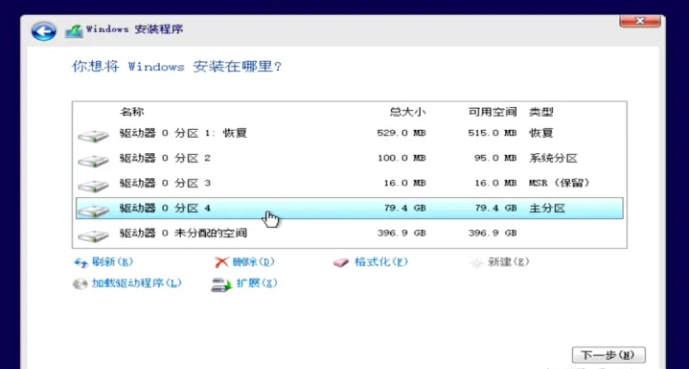Click the load driver (加载驱动程序) disc icon
691x369 pixels.
(x=80, y=284)
